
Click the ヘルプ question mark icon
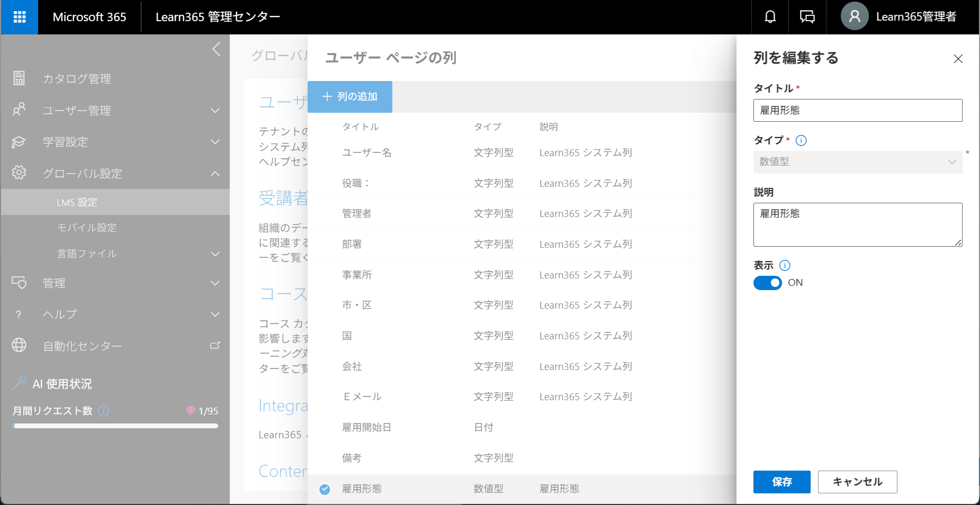[x=19, y=314]
